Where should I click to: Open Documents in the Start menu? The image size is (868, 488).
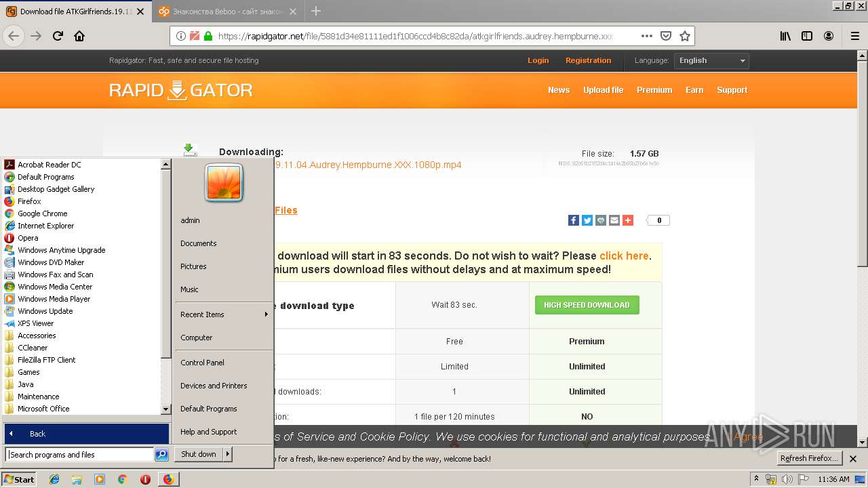[x=199, y=243]
